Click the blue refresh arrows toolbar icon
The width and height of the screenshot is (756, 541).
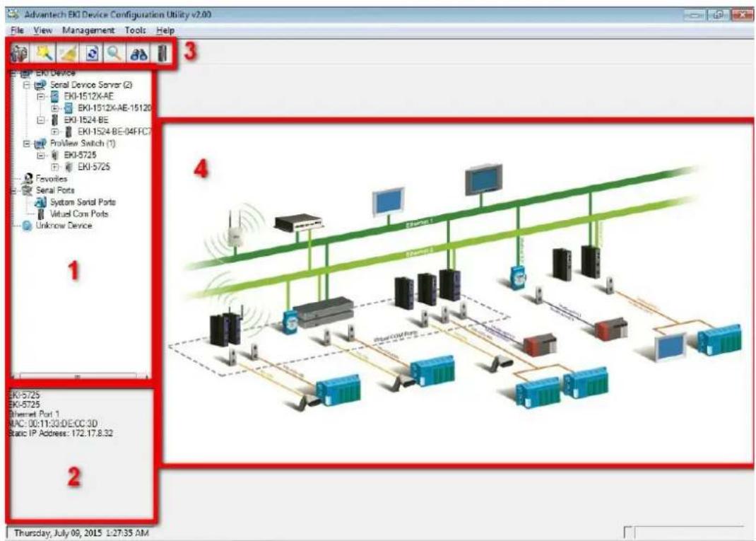92,53
